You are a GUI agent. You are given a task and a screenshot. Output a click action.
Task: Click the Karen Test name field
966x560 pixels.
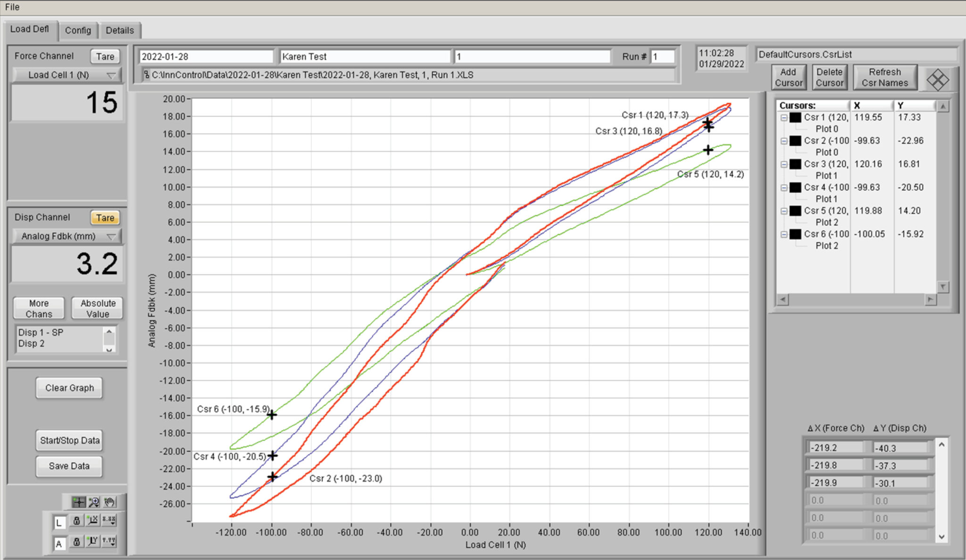(365, 57)
